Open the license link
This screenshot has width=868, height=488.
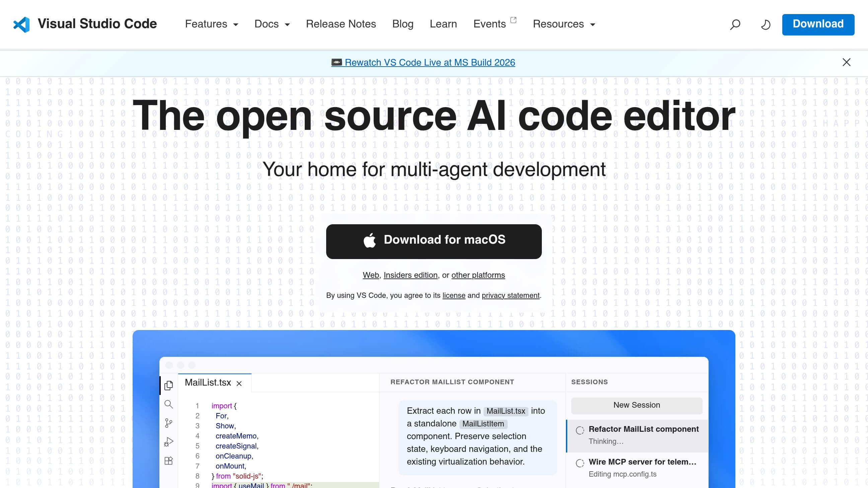tap(453, 295)
